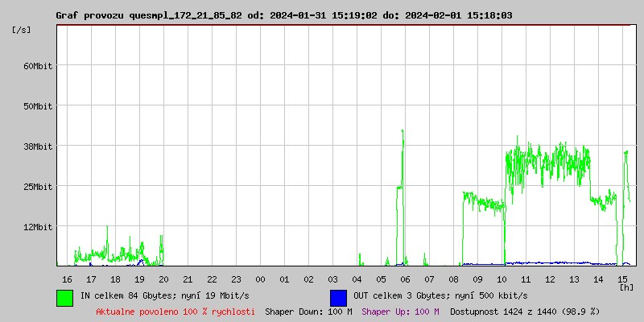
Task: Click the 12Mbit y-axis label
Action: click(x=37, y=227)
